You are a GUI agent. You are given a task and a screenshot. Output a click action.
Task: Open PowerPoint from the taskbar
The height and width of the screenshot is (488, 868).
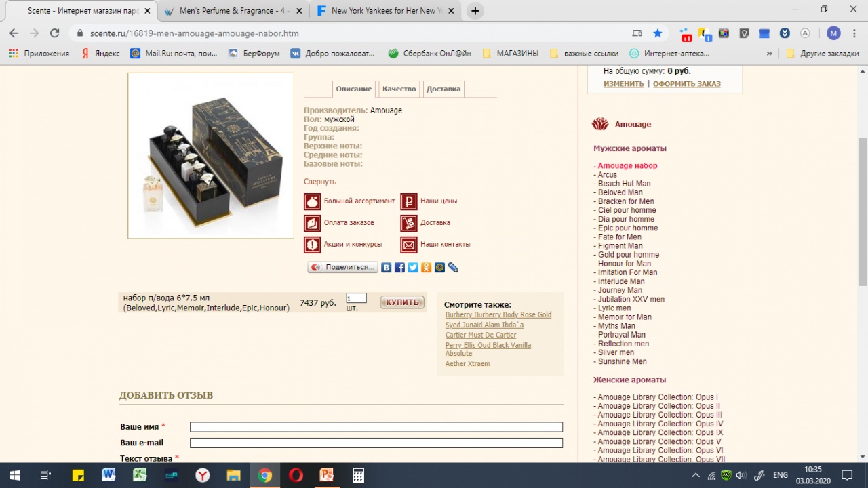click(327, 475)
